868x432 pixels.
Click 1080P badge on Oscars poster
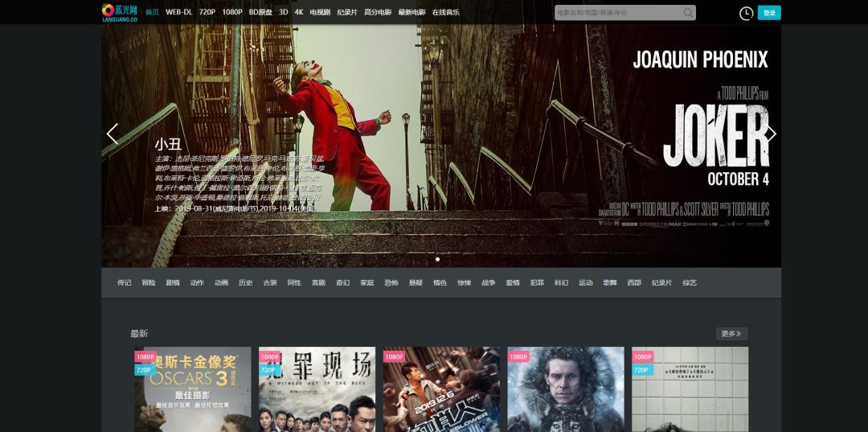(x=145, y=357)
